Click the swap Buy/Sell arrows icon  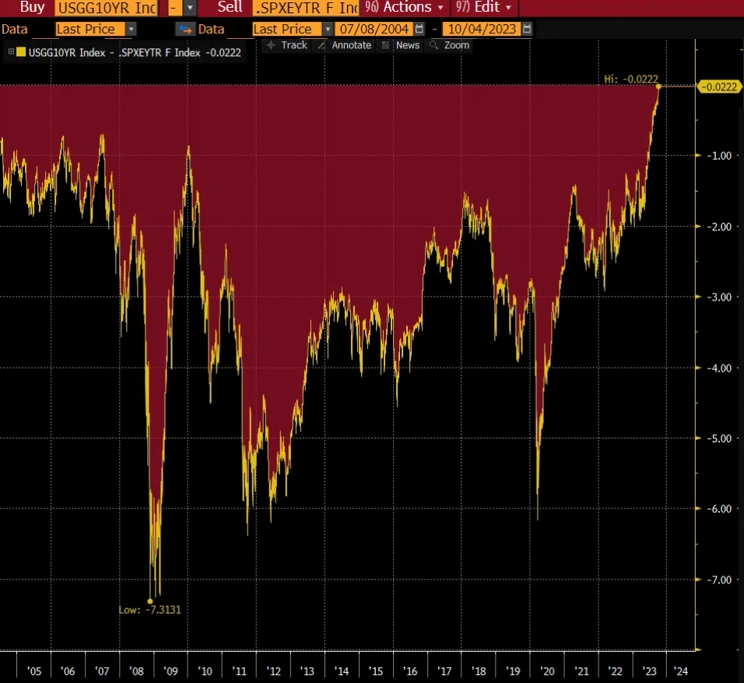185,29
